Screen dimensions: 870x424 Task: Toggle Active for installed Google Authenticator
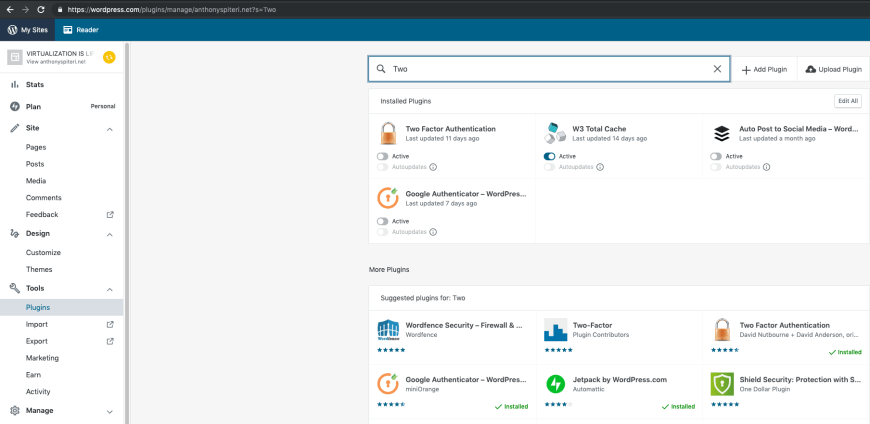pos(382,221)
